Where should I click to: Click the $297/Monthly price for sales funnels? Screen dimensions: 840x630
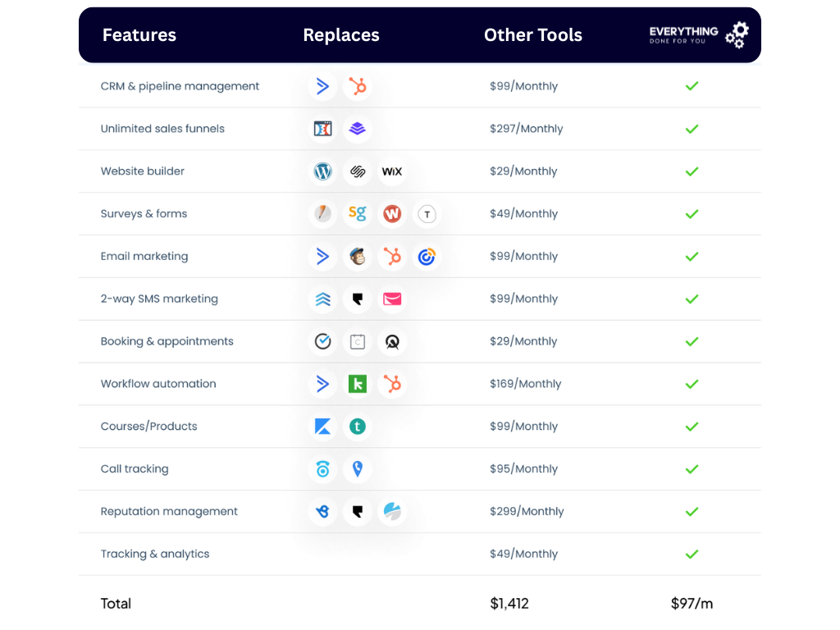tap(526, 129)
